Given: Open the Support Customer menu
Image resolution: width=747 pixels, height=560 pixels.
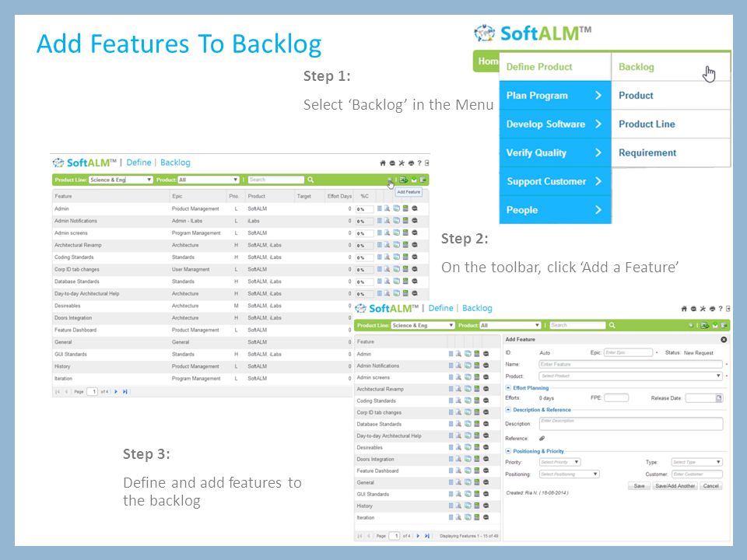Looking at the screenshot, I should point(555,181).
